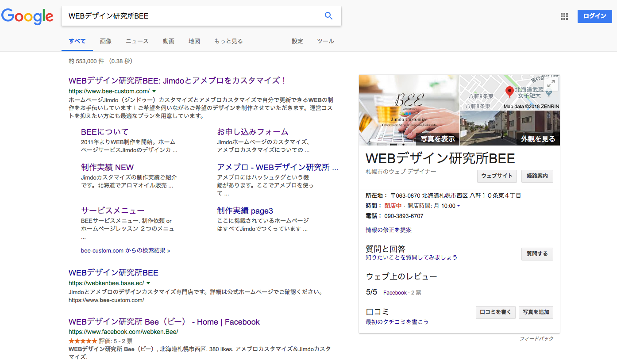This screenshot has width=617, height=364.
Task: Open the お申し込みフォーム sitelink
Action: click(x=253, y=132)
